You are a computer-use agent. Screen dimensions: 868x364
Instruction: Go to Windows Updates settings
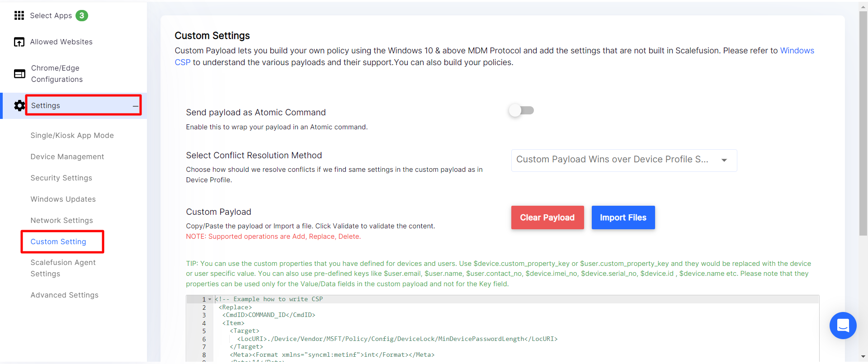pos(63,199)
